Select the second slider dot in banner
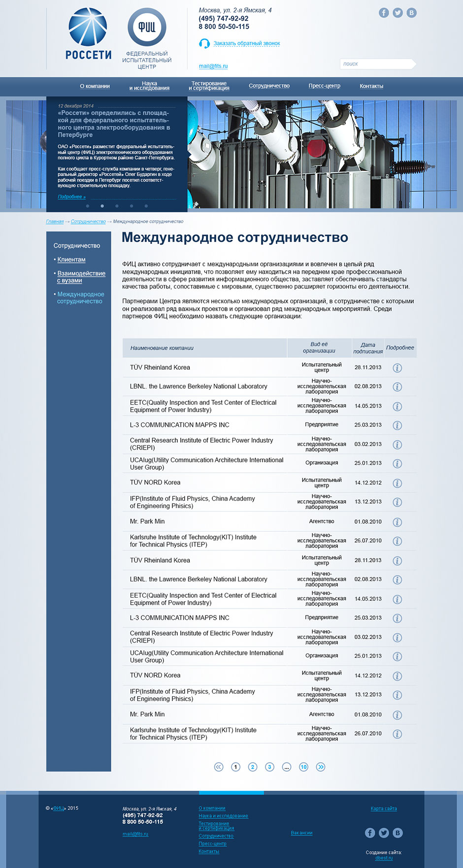 click(x=102, y=206)
